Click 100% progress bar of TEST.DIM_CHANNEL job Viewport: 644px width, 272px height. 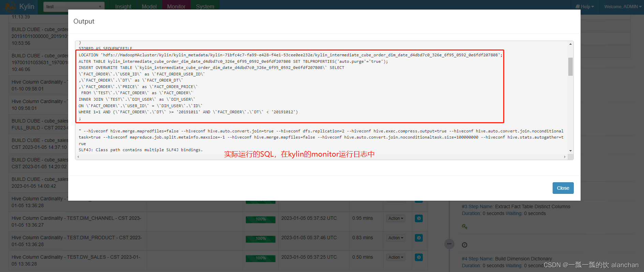pos(260,219)
